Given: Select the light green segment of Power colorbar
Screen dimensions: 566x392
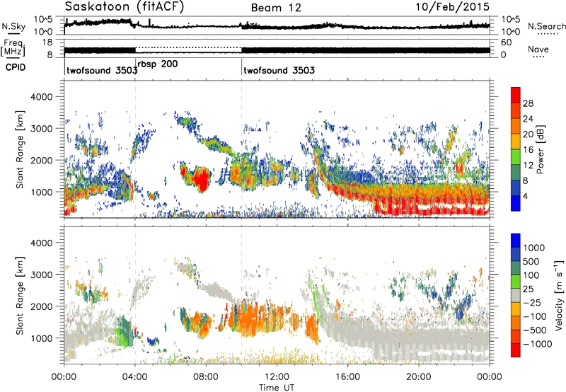Looking at the screenshot, I should 516,157.
